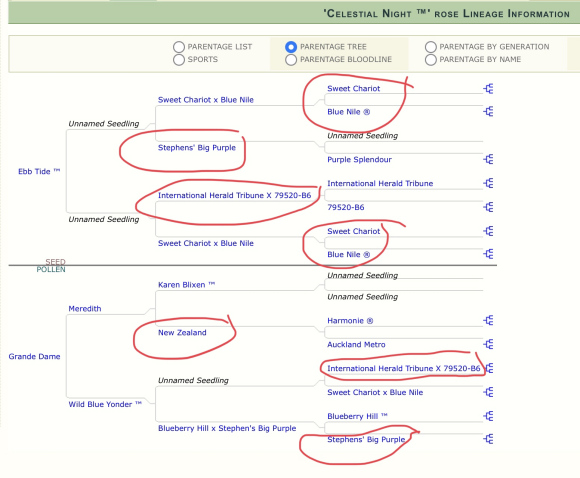Open lineage tree icon beside top Sweet Chariot
This screenshot has width=580, height=478.
point(488,89)
